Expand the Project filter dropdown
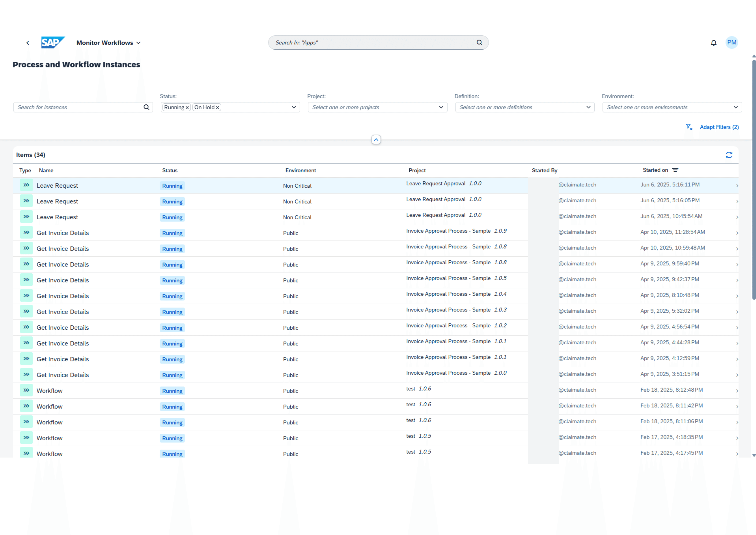Image resolution: width=756 pixels, height=535 pixels. coord(441,107)
